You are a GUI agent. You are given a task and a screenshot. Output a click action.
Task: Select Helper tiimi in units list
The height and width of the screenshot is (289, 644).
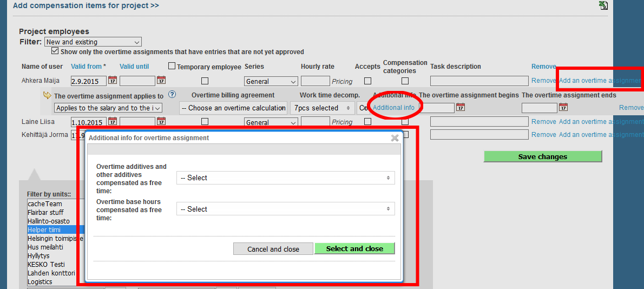pos(44,230)
